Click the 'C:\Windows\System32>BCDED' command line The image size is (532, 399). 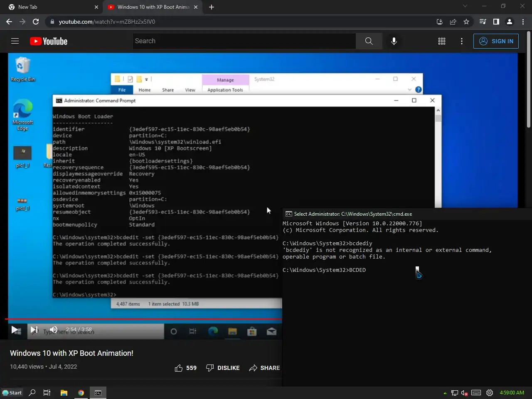click(324, 270)
